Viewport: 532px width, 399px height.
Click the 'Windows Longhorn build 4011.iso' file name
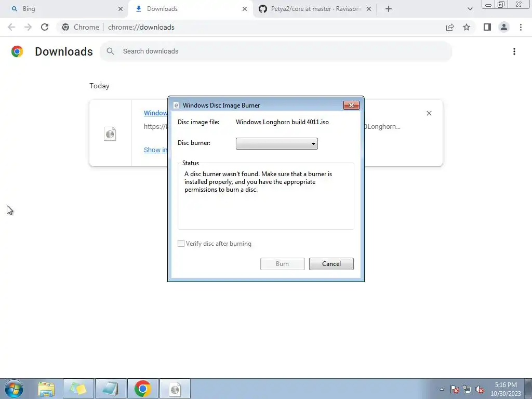282,122
